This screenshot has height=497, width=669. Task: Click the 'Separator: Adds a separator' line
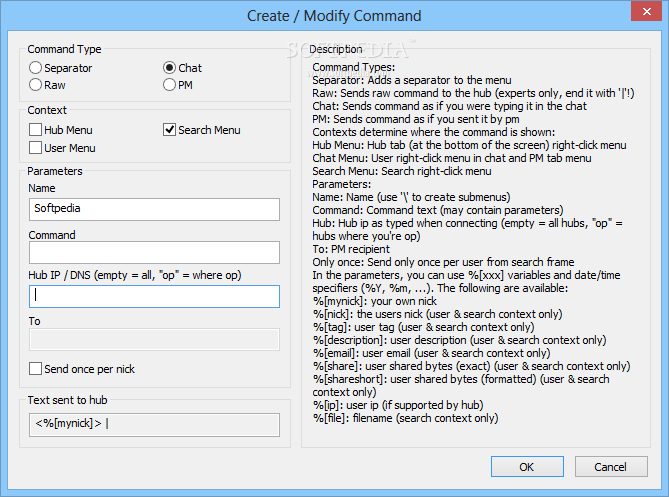[x=412, y=80]
